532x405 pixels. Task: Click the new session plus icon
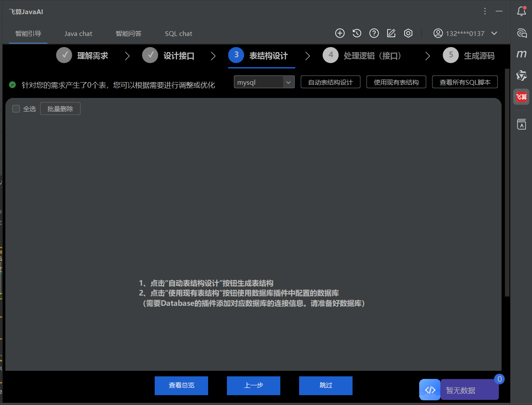[340, 33]
